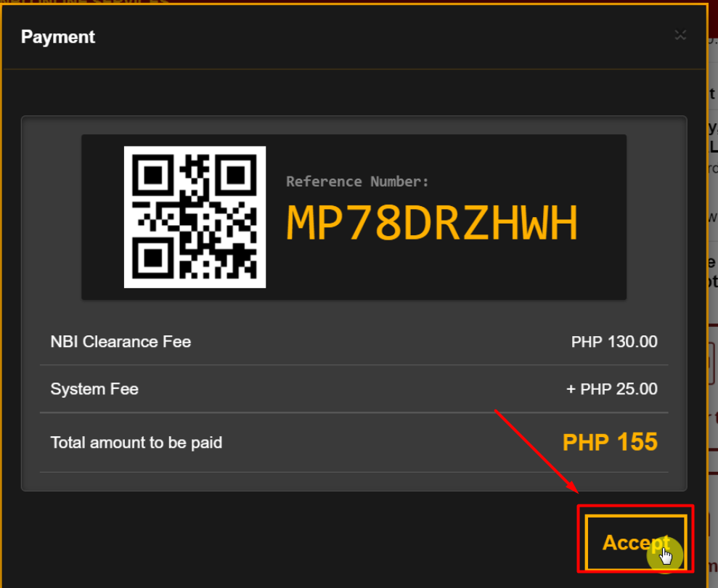Viewport: 718px width, 588px height.
Task: Click the PHP 130.00 fee amount
Action: (613, 341)
